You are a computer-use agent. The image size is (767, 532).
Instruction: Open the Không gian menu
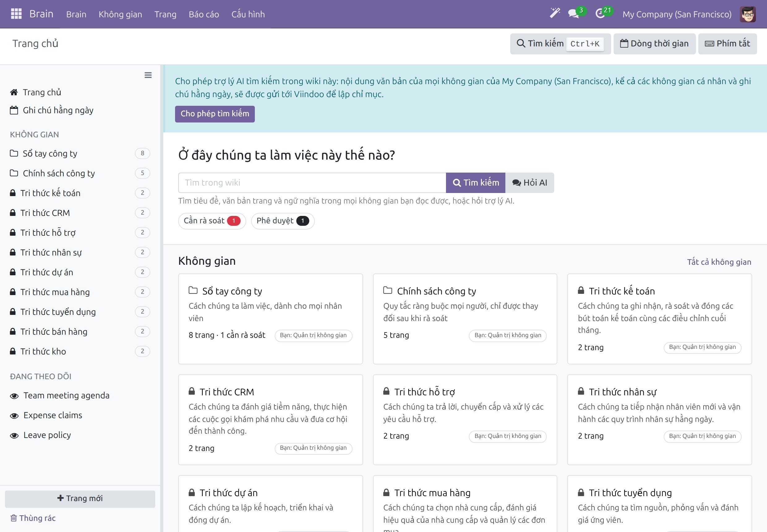point(120,14)
